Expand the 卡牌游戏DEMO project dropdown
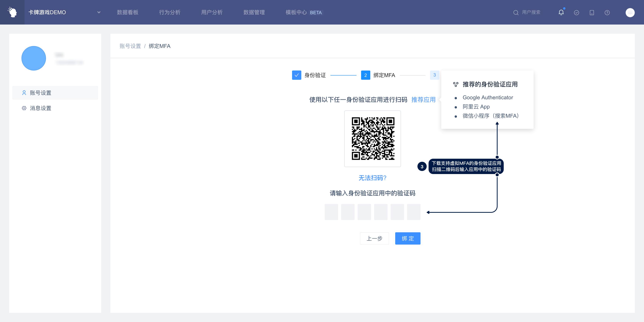The image size is (644, 322). tap(99, 12)
